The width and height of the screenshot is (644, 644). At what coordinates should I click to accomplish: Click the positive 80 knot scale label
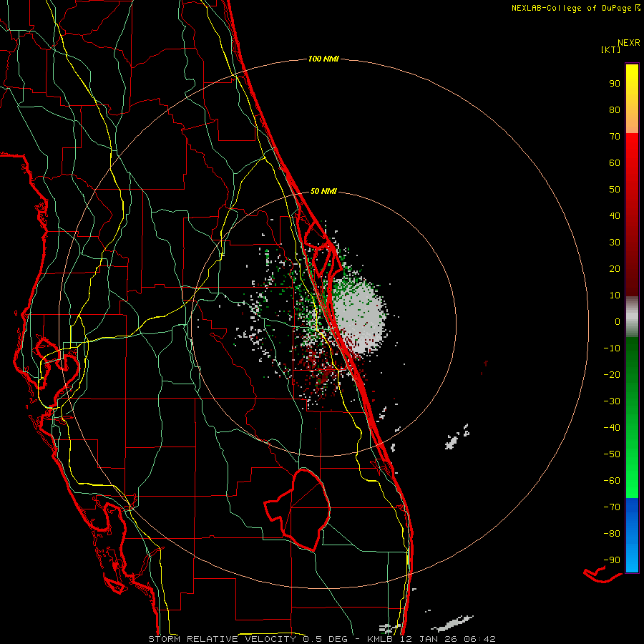click(615, 110)
